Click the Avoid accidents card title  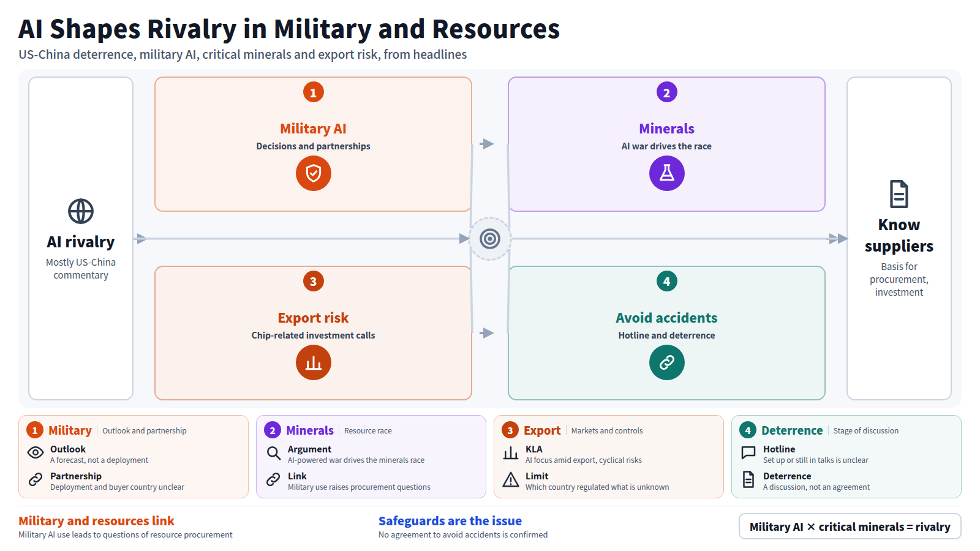[x=667, y=318]
